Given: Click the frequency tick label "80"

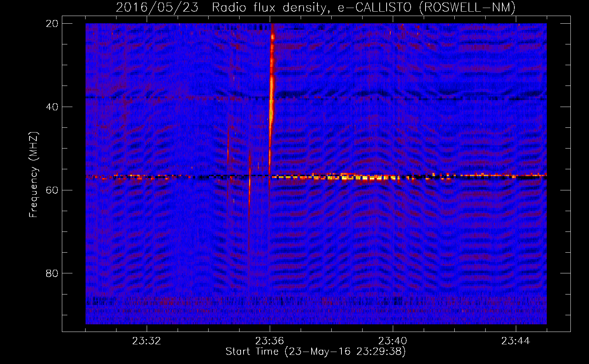Looking at the screenshot, I should click(52, 273).
